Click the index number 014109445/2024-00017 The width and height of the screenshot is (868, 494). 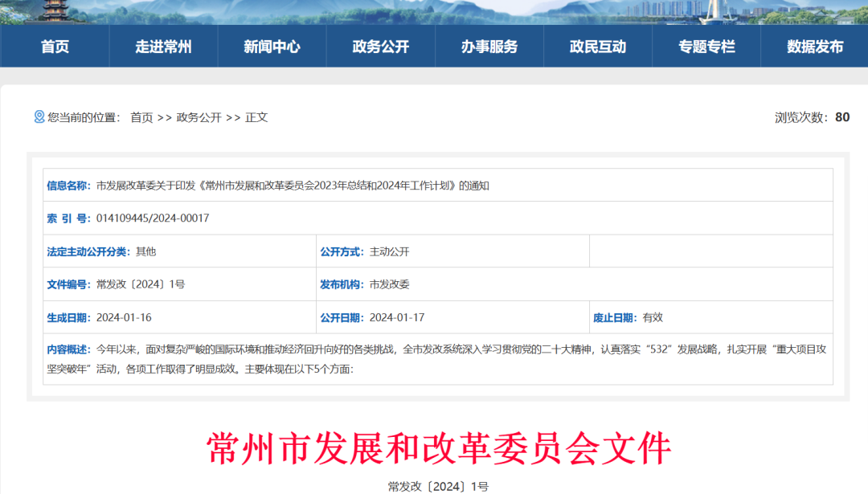pos(153,218)
